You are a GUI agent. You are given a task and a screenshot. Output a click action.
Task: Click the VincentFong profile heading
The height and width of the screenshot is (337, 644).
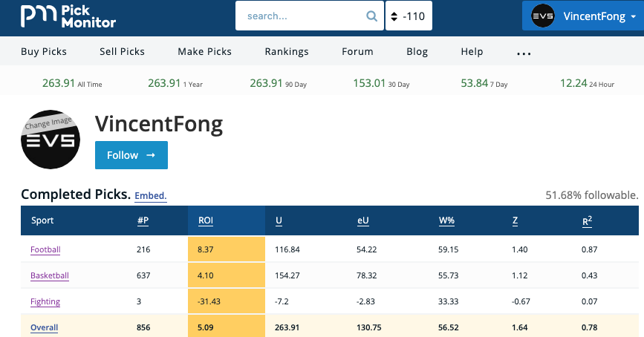pyautogui.click(x=159, y=124)
